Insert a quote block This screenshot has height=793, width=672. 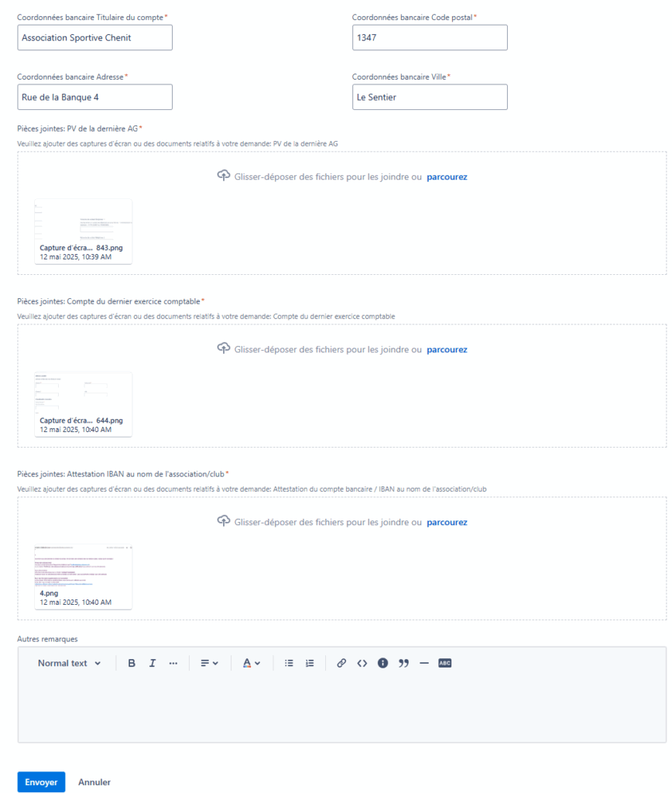coord(403,663)
